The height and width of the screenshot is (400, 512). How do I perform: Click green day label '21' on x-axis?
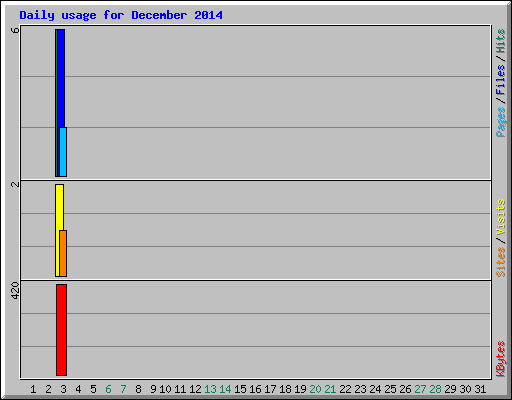pos(330,389)
